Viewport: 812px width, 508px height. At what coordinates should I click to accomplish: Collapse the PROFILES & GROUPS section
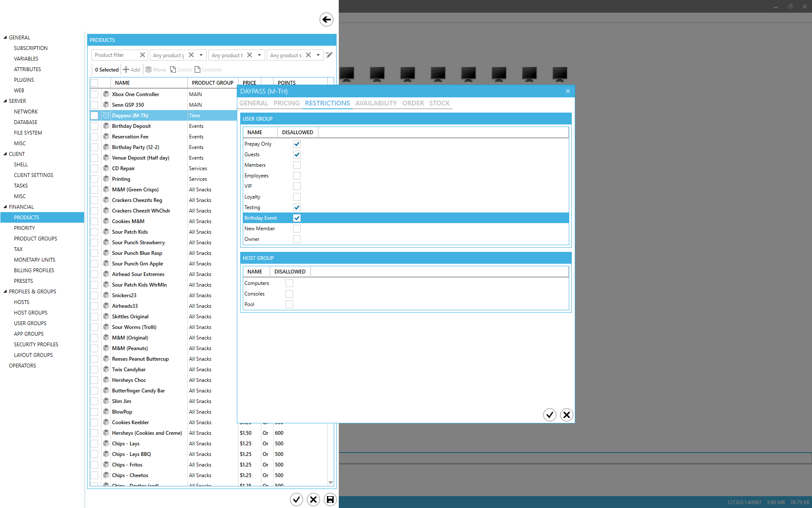pos(5,292)
